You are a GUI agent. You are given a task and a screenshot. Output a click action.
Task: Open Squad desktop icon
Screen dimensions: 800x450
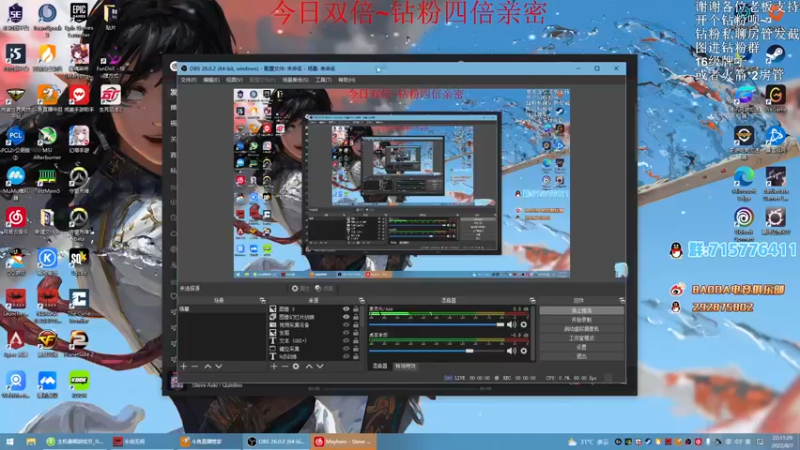(x=79, y=262)
